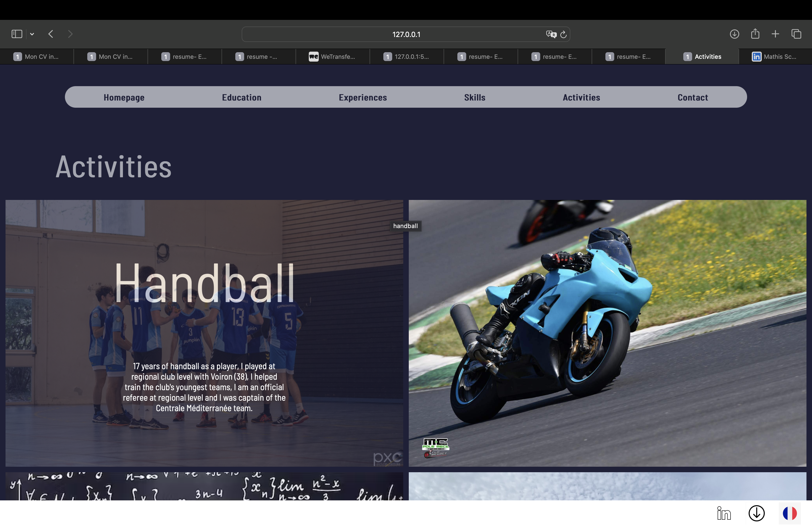The height and width of the screenshot is (528, 812).
Task: Add a new tab
Action: [x=775, y=34]
